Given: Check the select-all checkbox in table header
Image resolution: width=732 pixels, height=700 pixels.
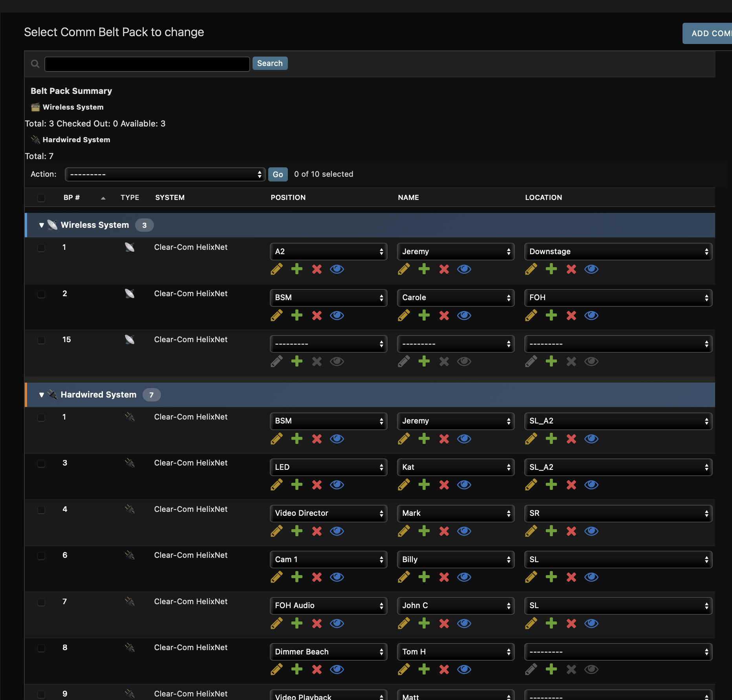Looking at the screenshot, I should click(41, 198).
